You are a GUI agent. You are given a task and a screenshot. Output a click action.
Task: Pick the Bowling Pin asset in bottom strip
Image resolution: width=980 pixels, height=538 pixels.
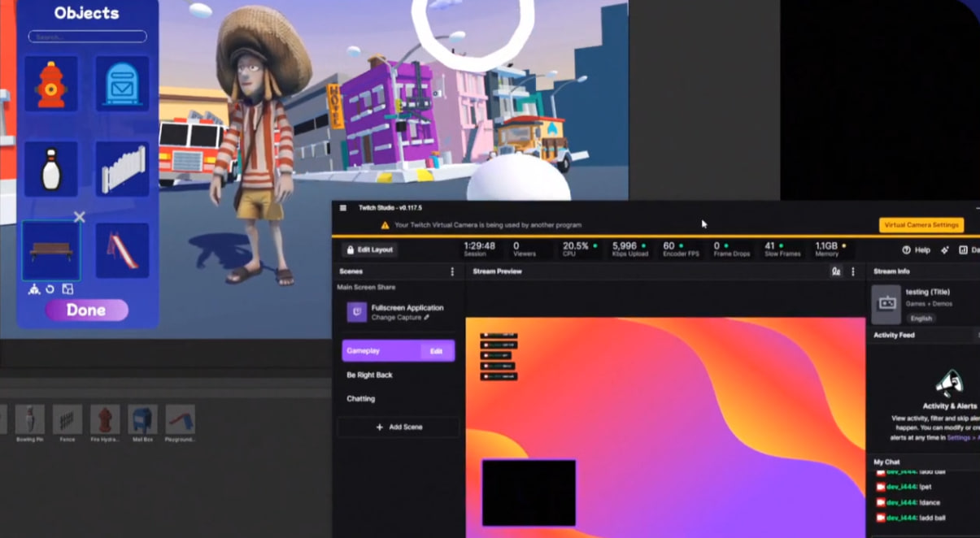point(29,423)
